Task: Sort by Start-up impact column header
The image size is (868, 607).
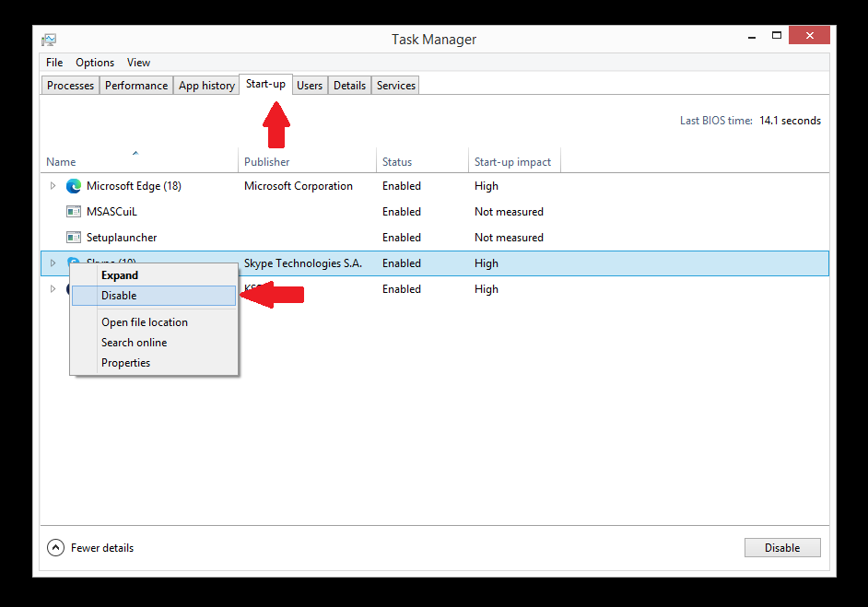Action: (x=512, y=162)
